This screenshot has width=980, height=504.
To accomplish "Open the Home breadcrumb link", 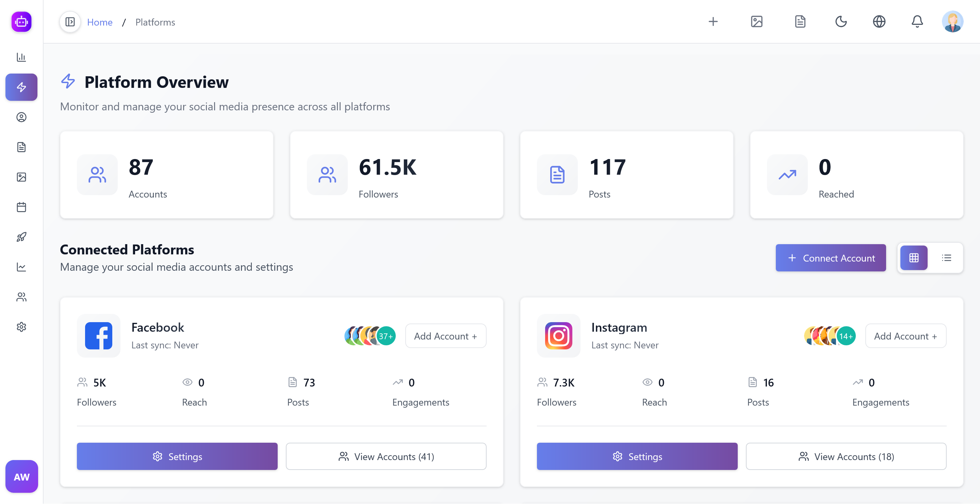I will pyautogui.click(x=99, y=22).
